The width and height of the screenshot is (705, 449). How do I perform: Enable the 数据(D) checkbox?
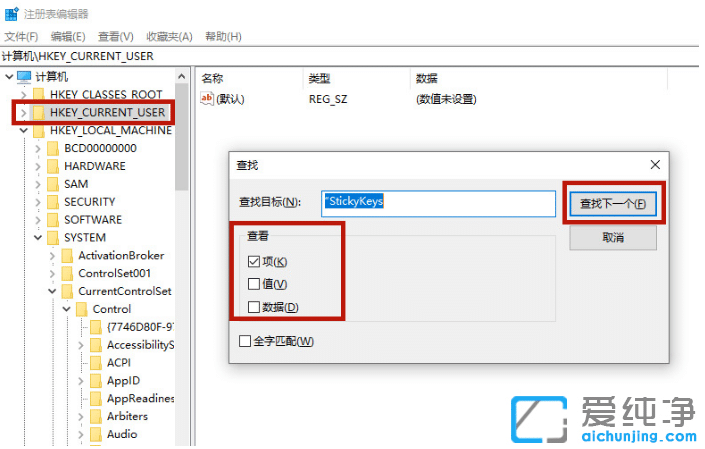[x=254, y=308]
